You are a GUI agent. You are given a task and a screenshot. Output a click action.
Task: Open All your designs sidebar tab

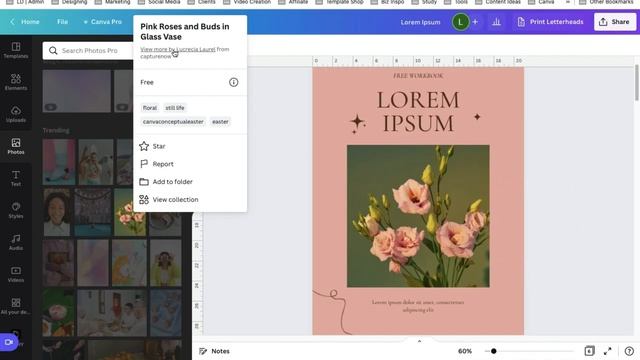pyautogui.click(x=16, y=306)
